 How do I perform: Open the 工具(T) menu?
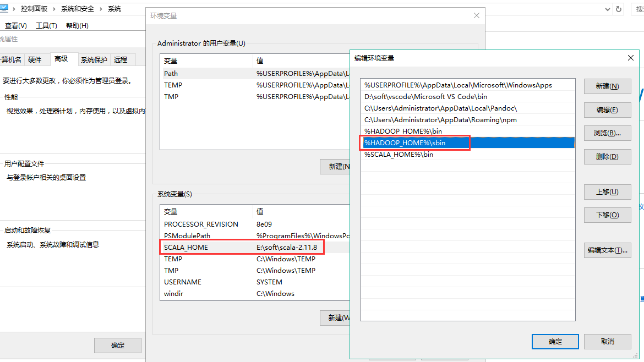pyautogui.click(x=46, y=25)
